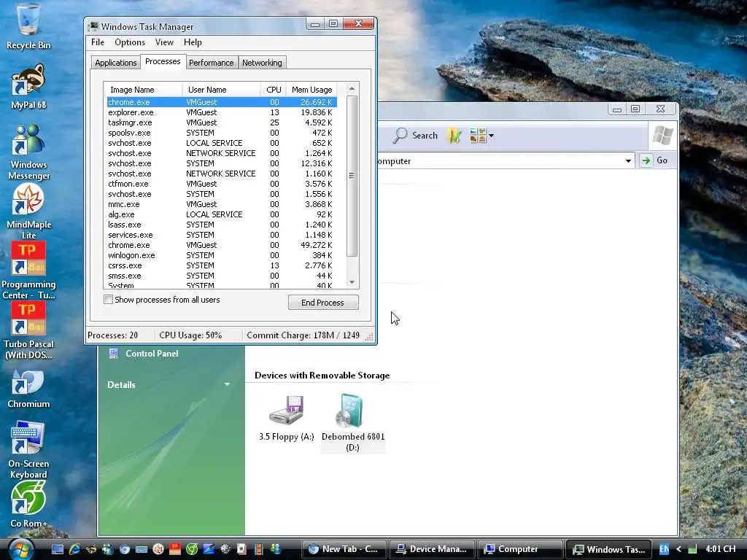Click the End Process button
The image size is (747, 560).
(x=323, y=303)
